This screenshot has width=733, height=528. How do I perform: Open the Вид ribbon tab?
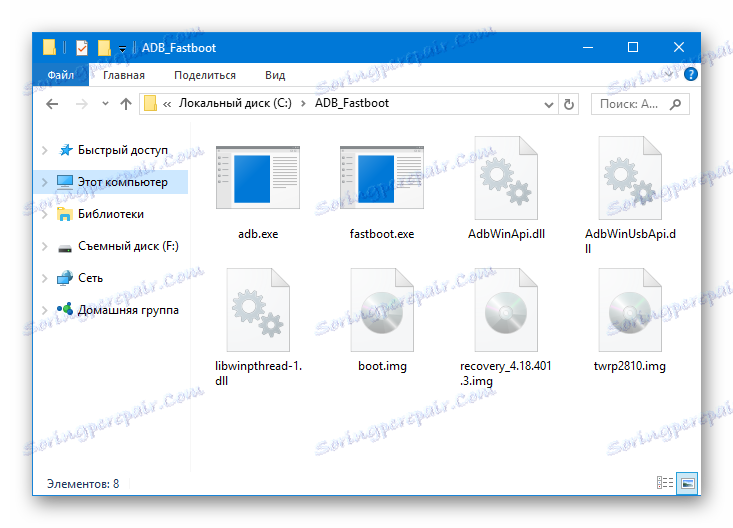coord(275,75)
